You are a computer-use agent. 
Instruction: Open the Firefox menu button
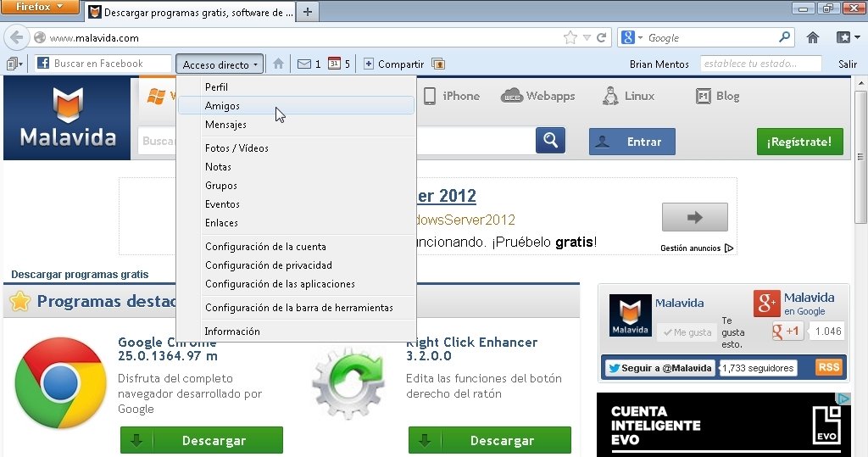click(x=40, y=7)
